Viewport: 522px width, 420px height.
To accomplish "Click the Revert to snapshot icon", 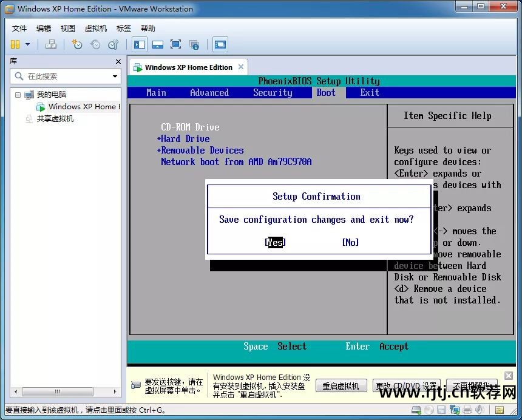I will pyautogui.click(x=95, y=44).
